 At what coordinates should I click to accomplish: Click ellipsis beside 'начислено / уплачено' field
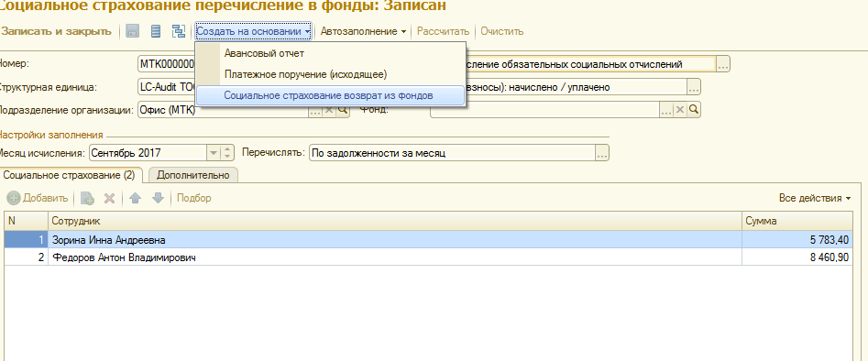tap(694, 87)
